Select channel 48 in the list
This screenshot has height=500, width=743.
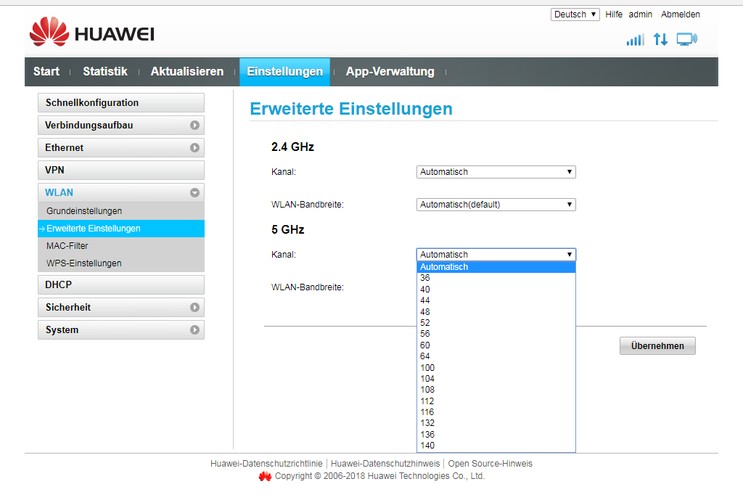[496, 312]
